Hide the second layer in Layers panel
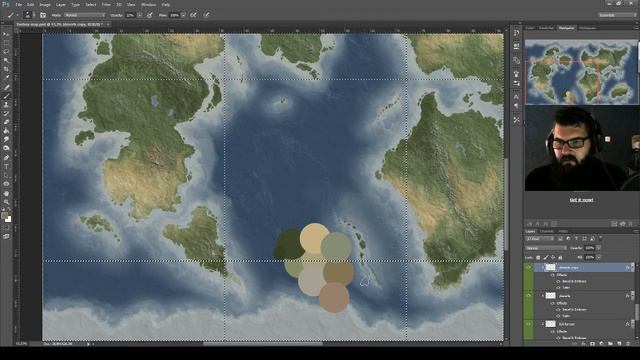Screen dimensions: 640x360 529,296
